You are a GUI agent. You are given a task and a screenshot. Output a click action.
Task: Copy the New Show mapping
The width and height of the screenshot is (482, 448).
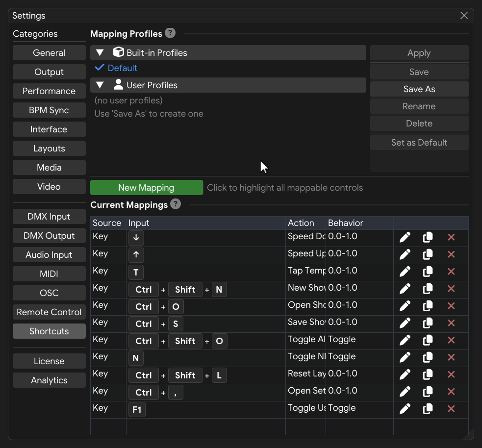point(428,289)
